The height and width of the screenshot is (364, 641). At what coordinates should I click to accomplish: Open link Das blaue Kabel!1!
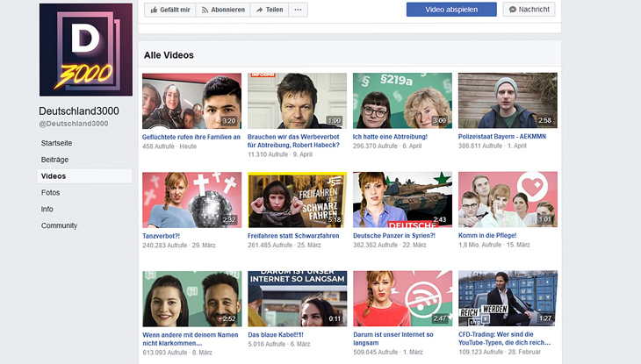(x=276, y=334)
